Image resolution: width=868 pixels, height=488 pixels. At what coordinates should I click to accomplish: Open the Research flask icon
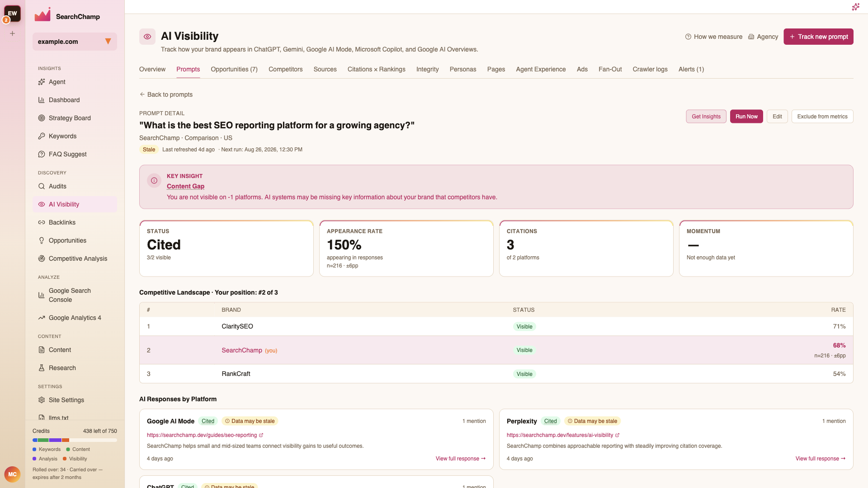(x=42, y=368)
